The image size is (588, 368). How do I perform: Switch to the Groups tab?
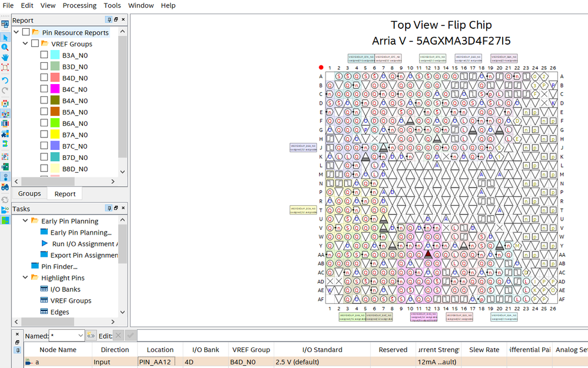29,193
